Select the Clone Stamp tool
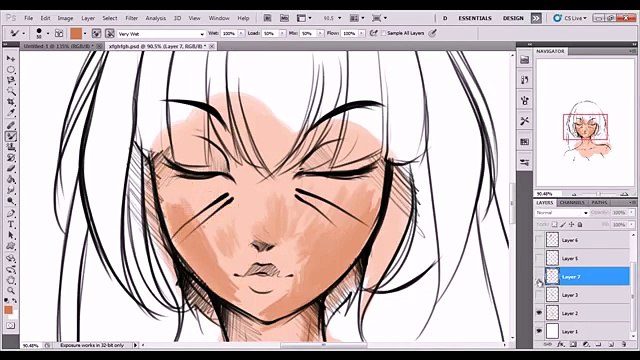640x360 pixels. point(11,147)
